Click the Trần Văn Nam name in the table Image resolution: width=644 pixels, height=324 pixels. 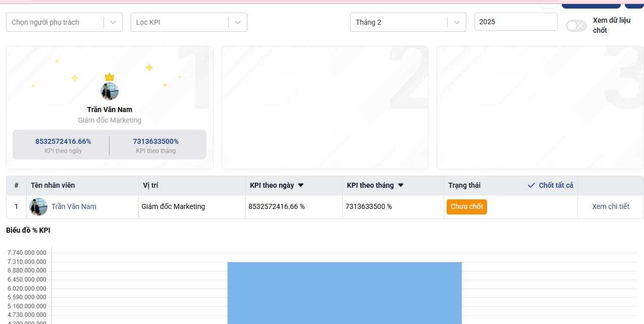point(74,206)
